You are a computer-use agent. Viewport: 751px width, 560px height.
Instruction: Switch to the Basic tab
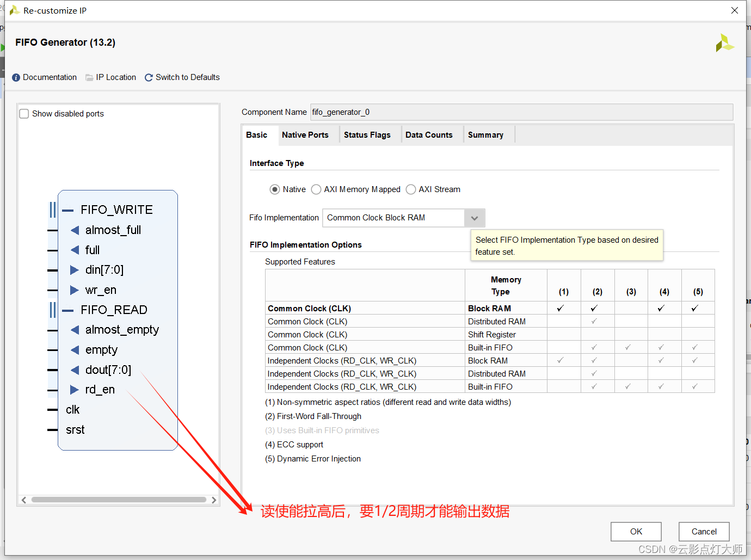click(257, 135)
